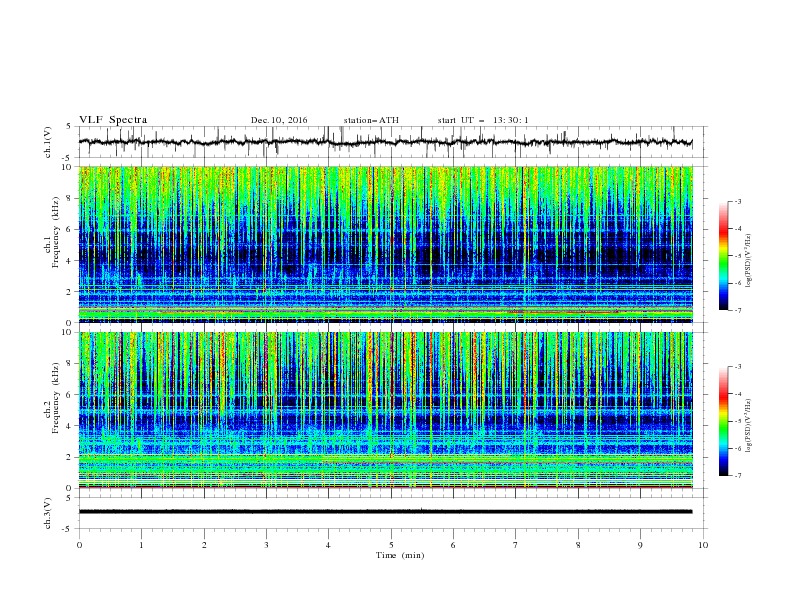The height and width of the screenshot is (612, 792).
Task: Click the time axis tick label '1'
Action: [x=141, y=545]
